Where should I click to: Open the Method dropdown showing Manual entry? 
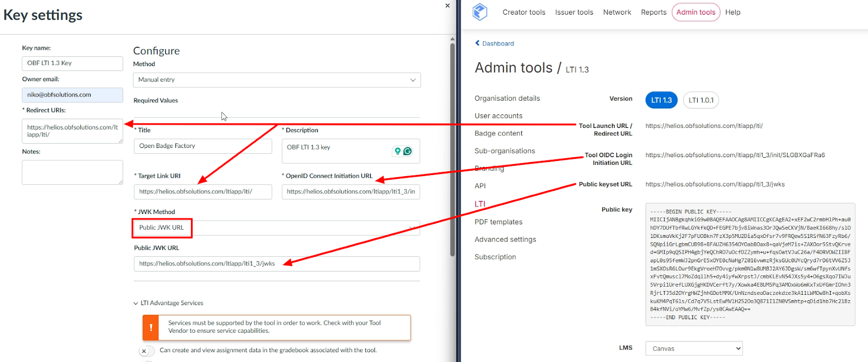pyautogui.click(x=277, y=80)
